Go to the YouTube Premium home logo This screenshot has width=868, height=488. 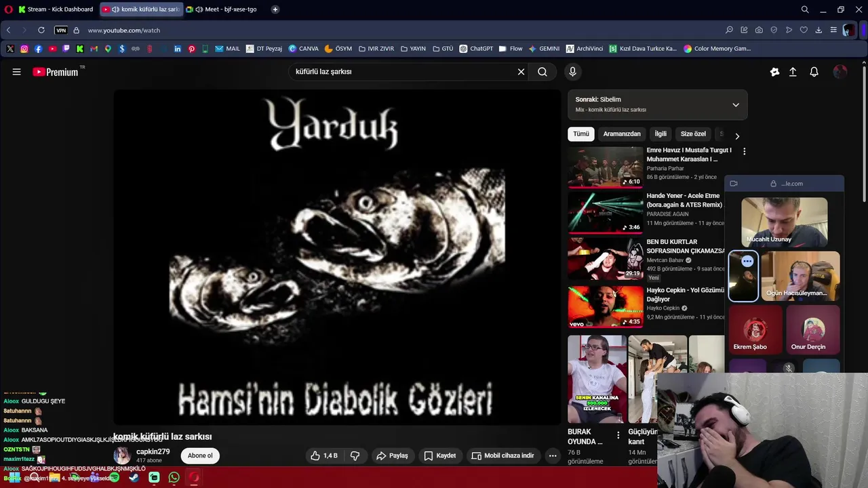pyautogui.click(x=56, y=72)
